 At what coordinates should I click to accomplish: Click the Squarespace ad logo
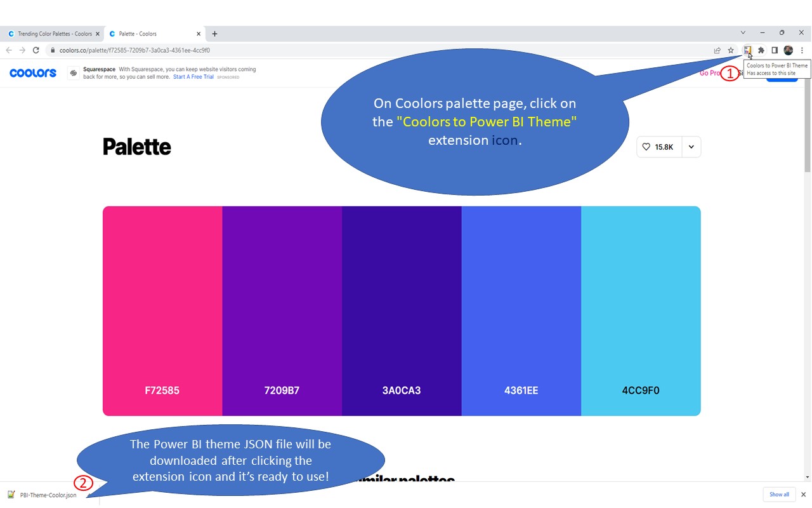click(74, 73)
